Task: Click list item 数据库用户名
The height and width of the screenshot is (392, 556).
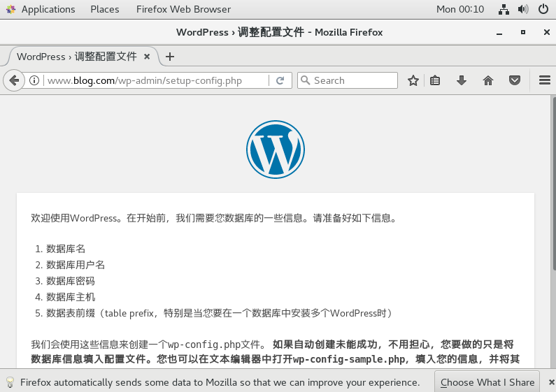Action: click(x=76, y=265)
